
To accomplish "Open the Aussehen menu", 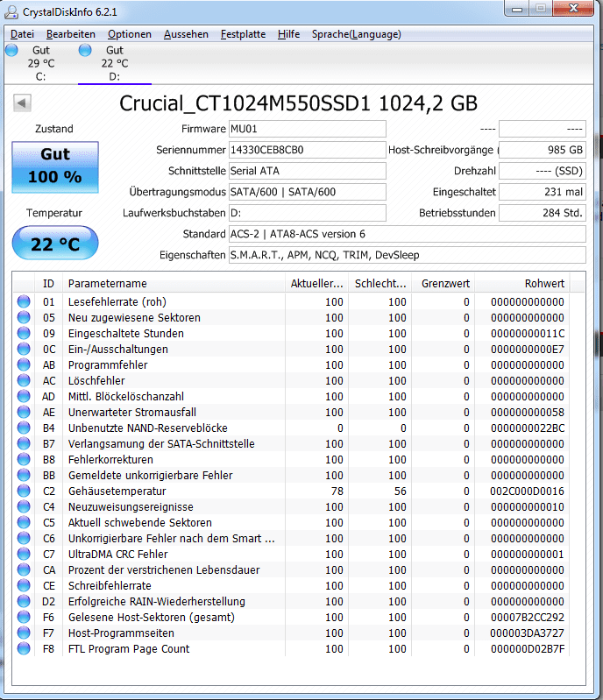I will point(186,34).
